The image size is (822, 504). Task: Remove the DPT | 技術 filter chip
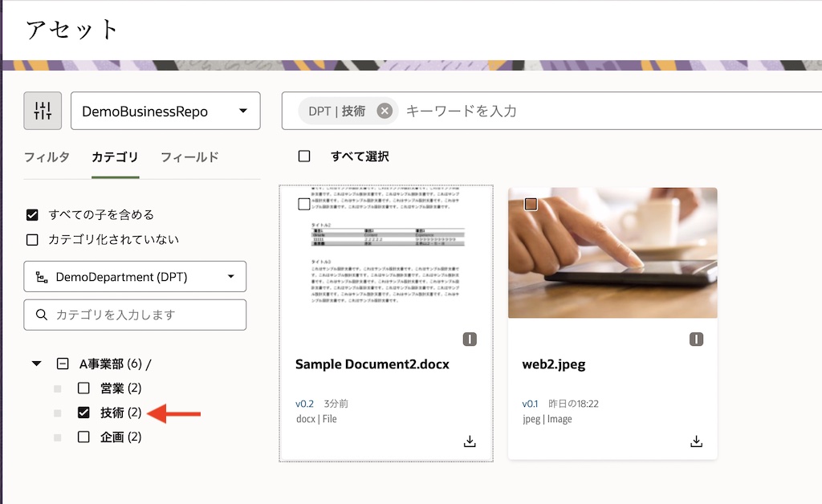pos(385,111)
